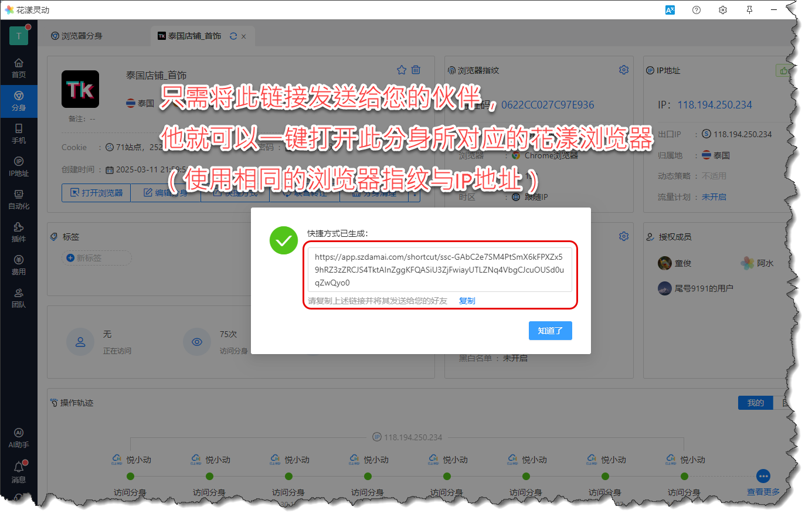Click the shortcut URL text field
812x520 pixels.
[440, 270]
